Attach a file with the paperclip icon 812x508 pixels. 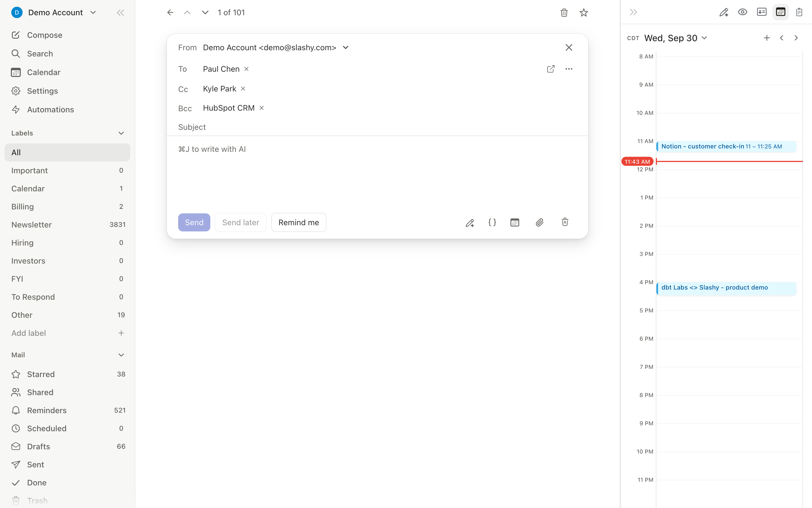pyautogui.click(x=540, y=222)
